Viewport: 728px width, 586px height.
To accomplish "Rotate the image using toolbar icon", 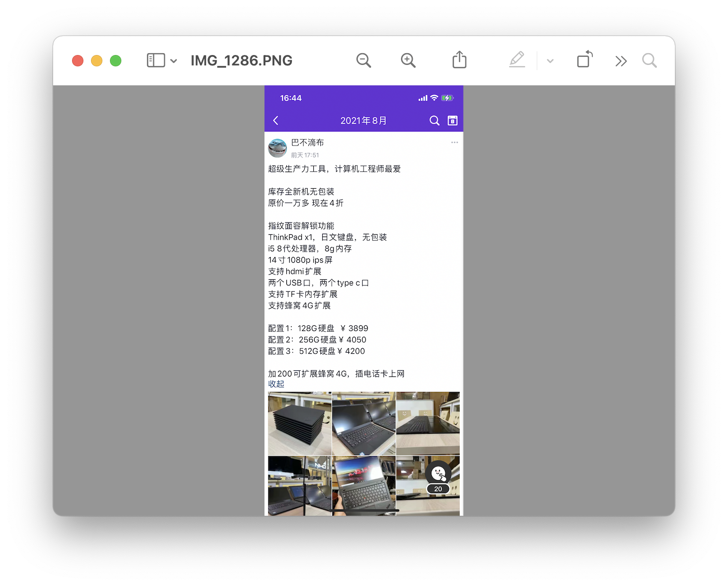I will 584,60.
